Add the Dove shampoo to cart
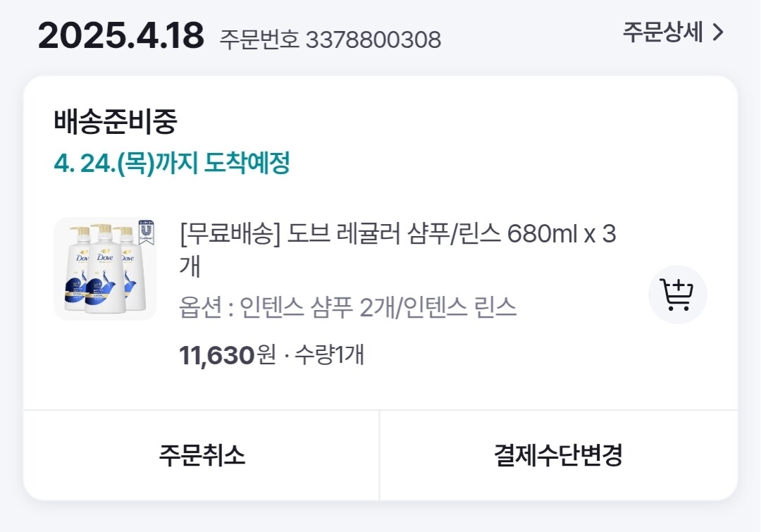This screenshot has width=761, height=532. coord(677,295)
